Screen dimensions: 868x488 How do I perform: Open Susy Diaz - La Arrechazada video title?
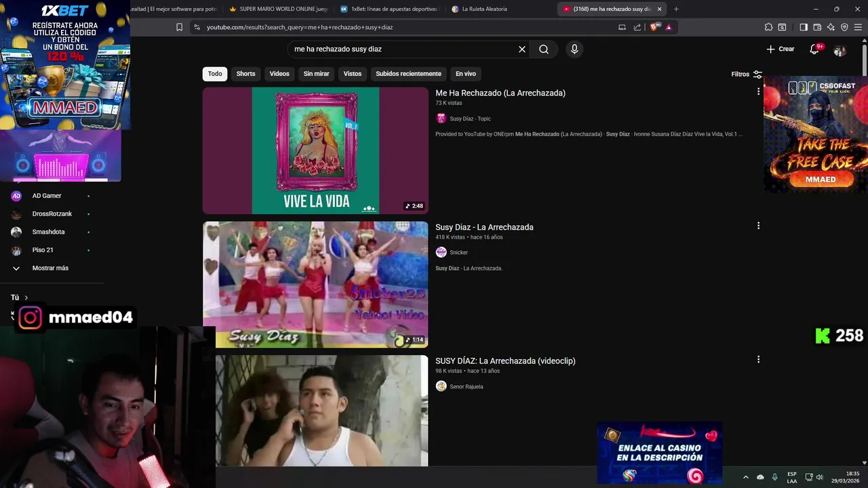point(484,227)
